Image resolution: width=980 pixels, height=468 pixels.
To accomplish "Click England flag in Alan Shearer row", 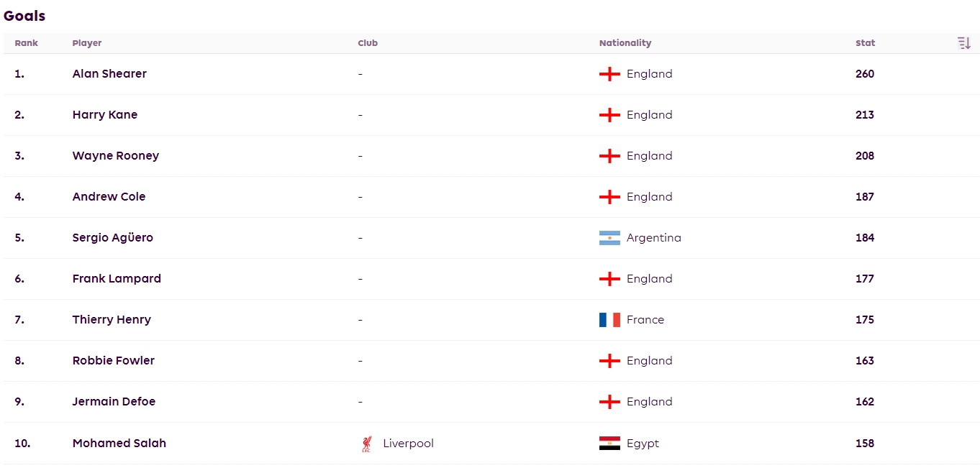I will 609,74.
